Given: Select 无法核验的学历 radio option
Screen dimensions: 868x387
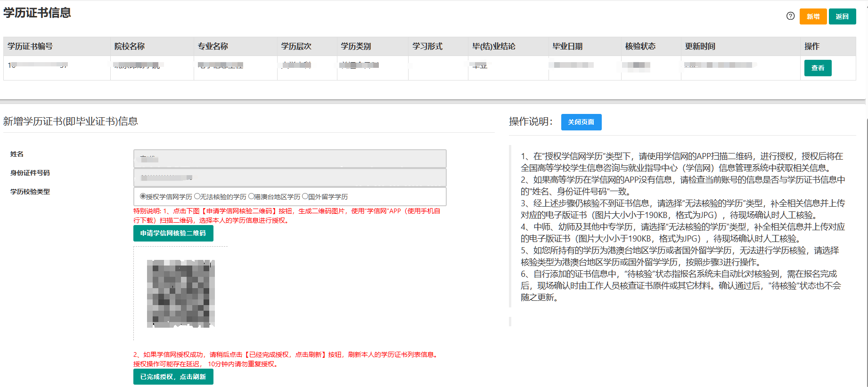Looking at the screenshot, I should pos(197,196).
